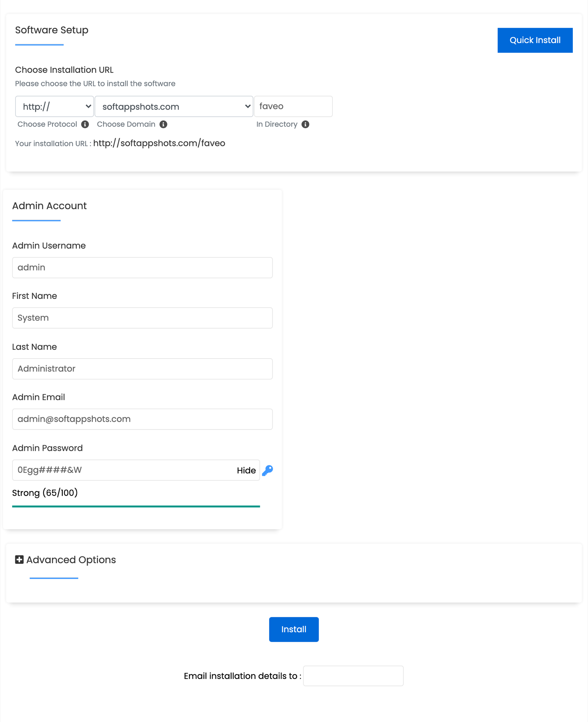Click the Quick Install button
Image resolution: width=588 pixels, height=722 pixels.
[x=535, y=40]
